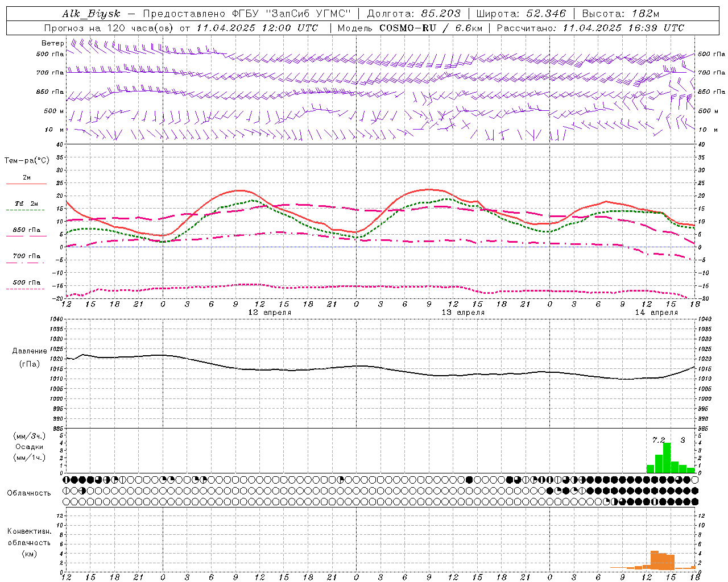Click the 'Конвективн.' convective cloud label
728x582 pixels.
(29, 531)
